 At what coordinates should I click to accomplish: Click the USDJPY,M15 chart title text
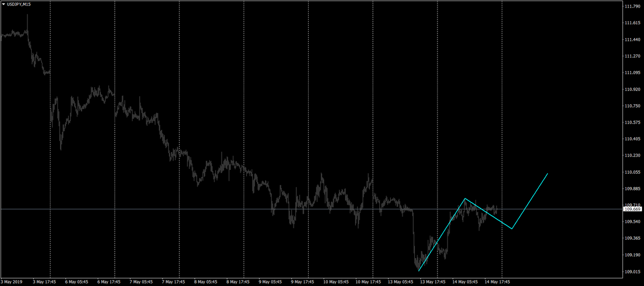point(19,4)
